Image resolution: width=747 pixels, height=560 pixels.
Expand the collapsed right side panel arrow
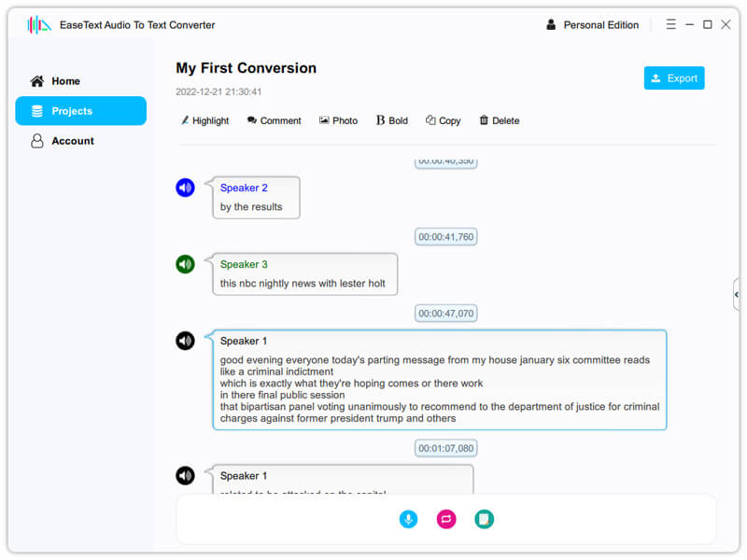[x=736, y=294]
